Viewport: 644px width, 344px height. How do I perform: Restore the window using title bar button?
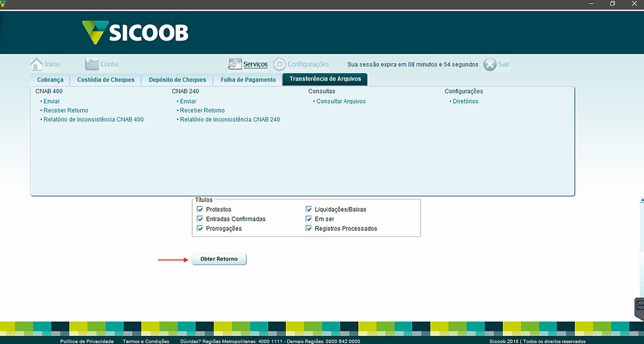(x=612, y=4)
